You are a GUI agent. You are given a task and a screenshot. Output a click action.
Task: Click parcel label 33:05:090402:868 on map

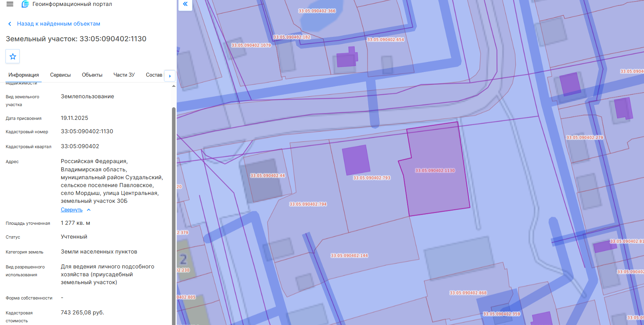[468, 293]
